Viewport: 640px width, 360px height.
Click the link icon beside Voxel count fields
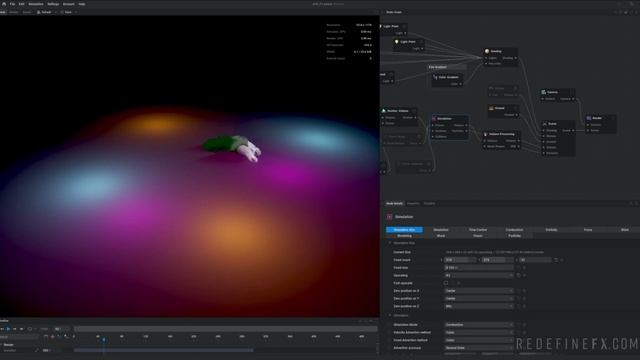click(x=556, y=260)
